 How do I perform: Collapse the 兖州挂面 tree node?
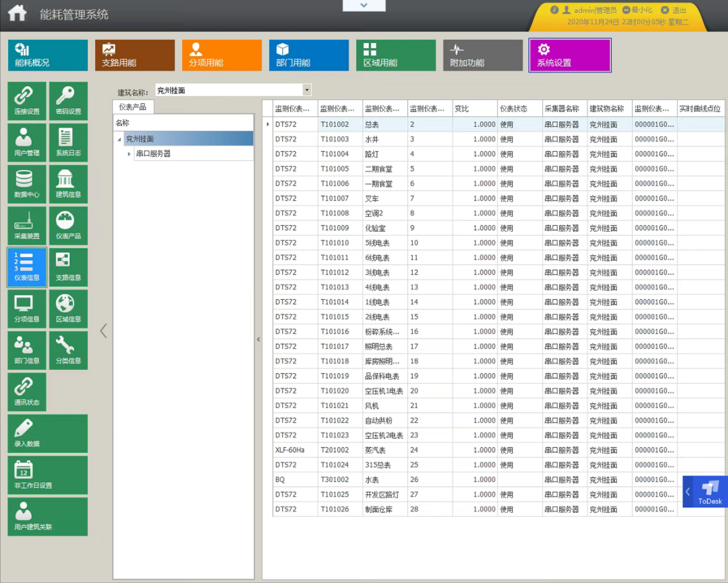(x=119, y=139)
